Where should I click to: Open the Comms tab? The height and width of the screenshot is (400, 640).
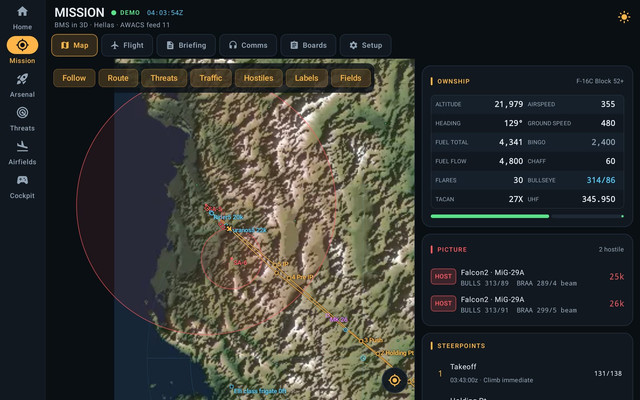pyautogui.click(x=248, y=45)
